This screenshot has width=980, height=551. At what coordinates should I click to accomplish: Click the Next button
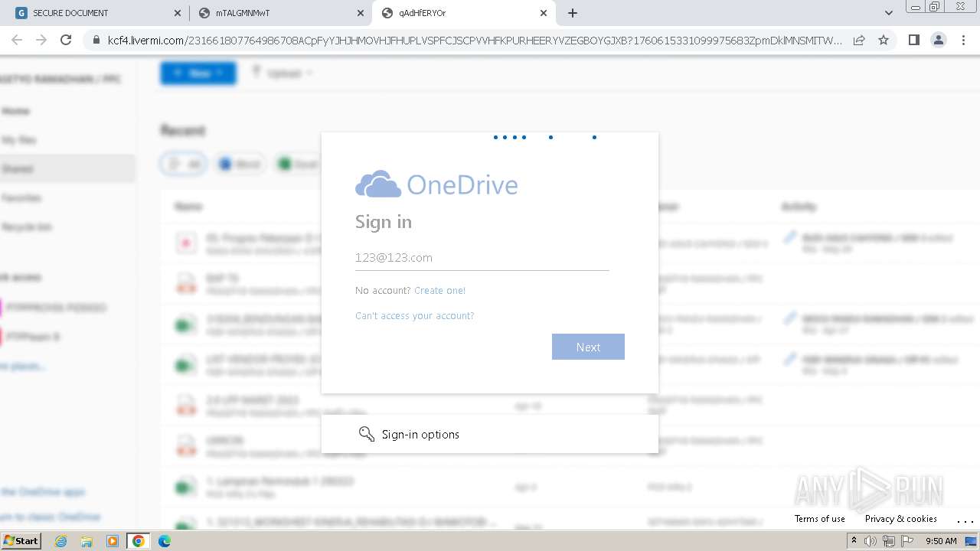pyautogui.click(x=588, y=347)
